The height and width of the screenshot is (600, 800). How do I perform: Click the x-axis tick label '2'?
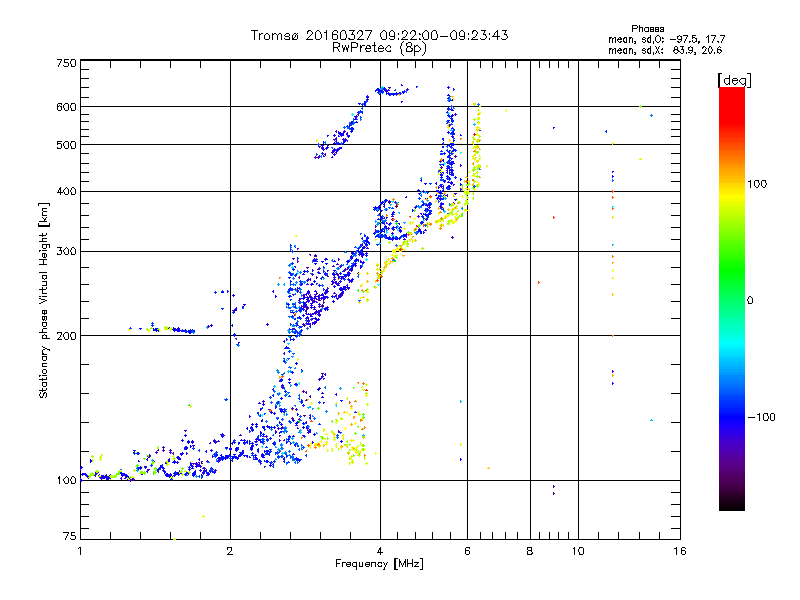(230, 551)
